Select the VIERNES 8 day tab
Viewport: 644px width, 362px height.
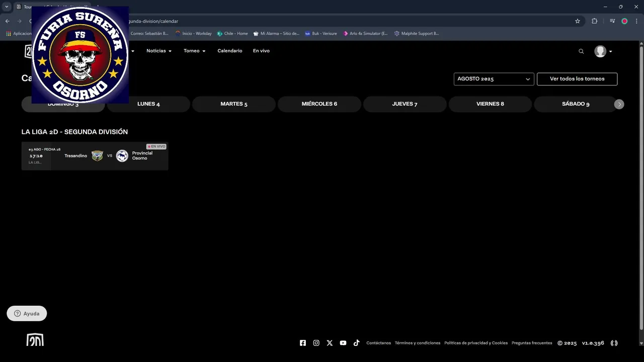click(x=490, y=104)
